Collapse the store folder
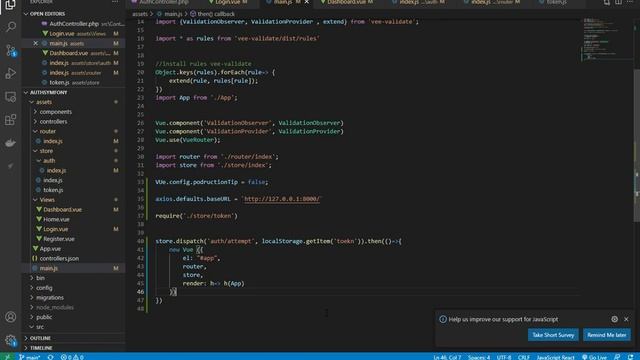The image size is (640, 360). click(35, 151)
